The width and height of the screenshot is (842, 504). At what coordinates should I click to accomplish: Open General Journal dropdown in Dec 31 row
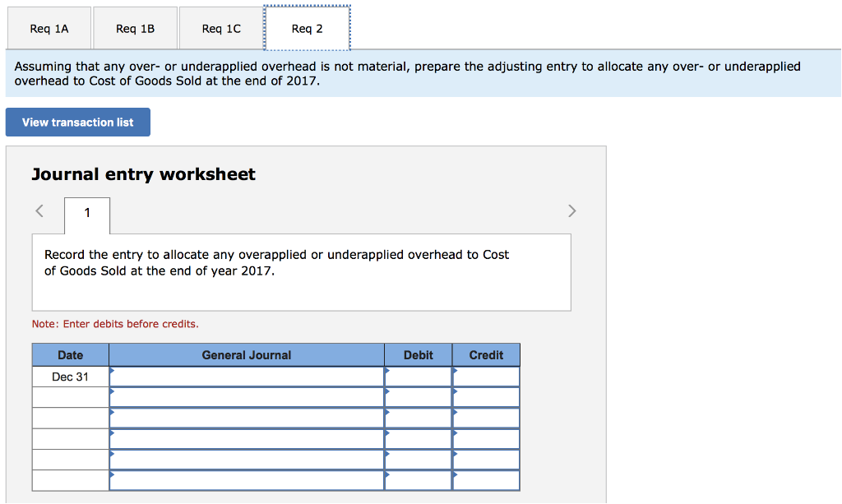[x=247, y=377]
